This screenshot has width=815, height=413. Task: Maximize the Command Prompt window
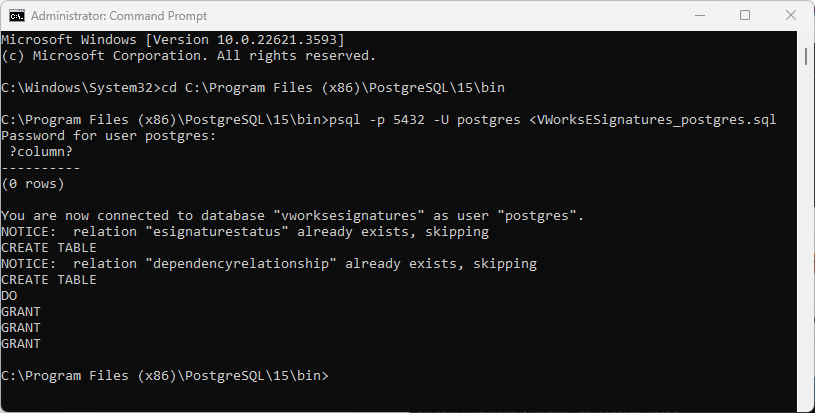[745, 16]
